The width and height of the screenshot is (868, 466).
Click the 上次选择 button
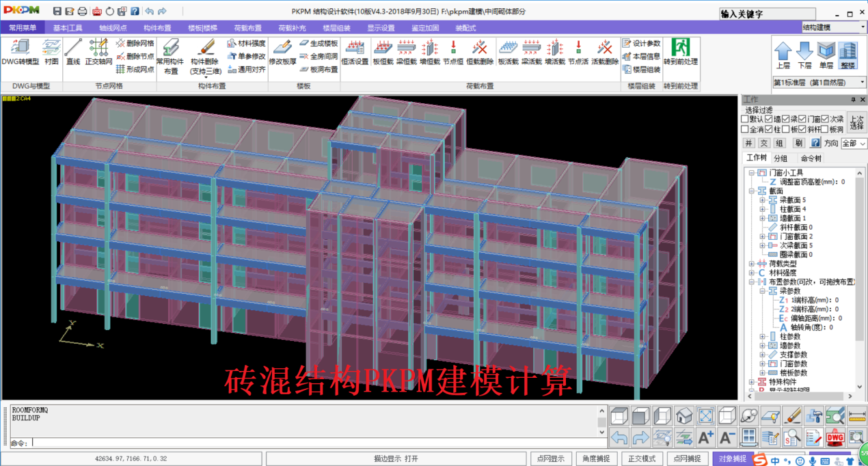point(857,122)
